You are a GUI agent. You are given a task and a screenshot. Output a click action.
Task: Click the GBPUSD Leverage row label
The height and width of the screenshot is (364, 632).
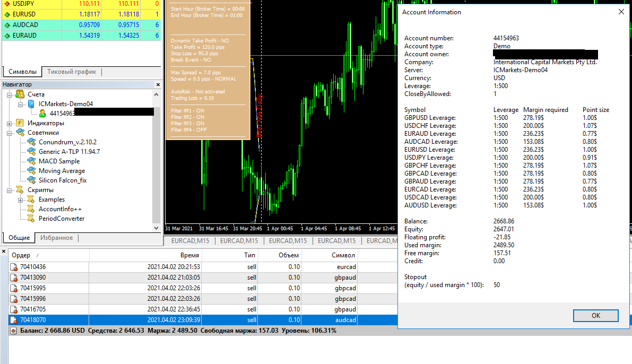coord(430,118)
